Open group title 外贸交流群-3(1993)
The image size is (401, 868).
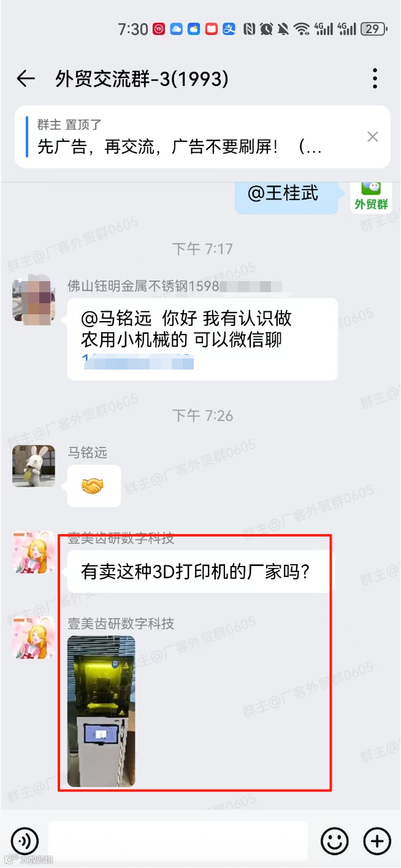click(x=142, y=79)
